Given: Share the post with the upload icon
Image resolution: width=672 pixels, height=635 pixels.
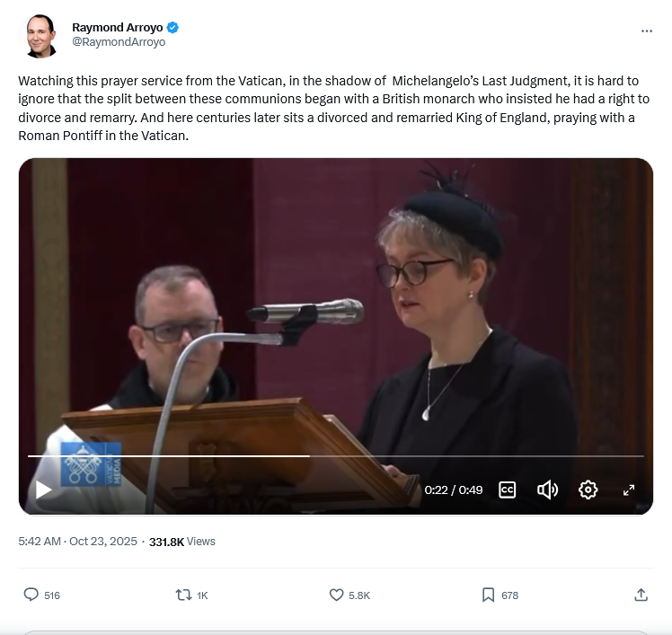Looking at the screenshot, I should [x=641, y=595].
